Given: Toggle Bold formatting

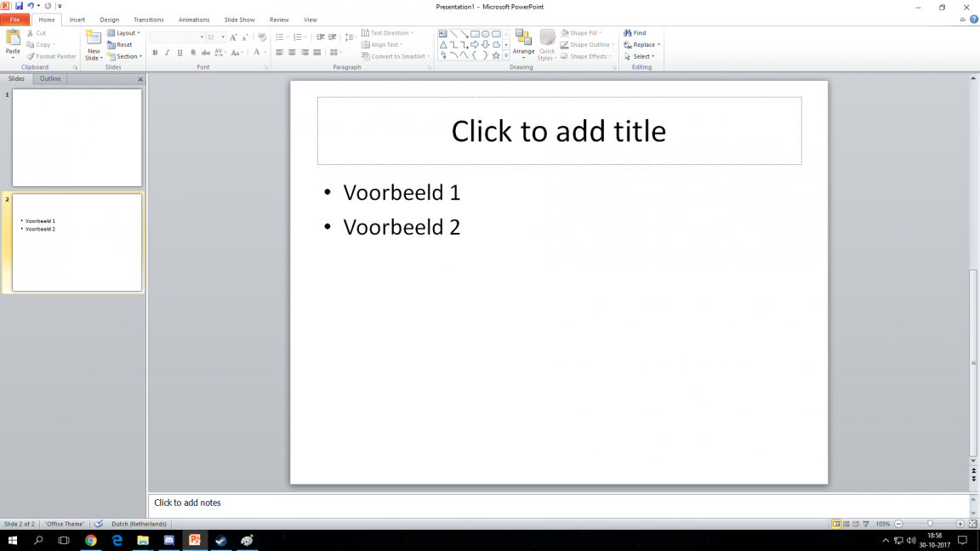Looking at the screenshot, I should 155,53.
